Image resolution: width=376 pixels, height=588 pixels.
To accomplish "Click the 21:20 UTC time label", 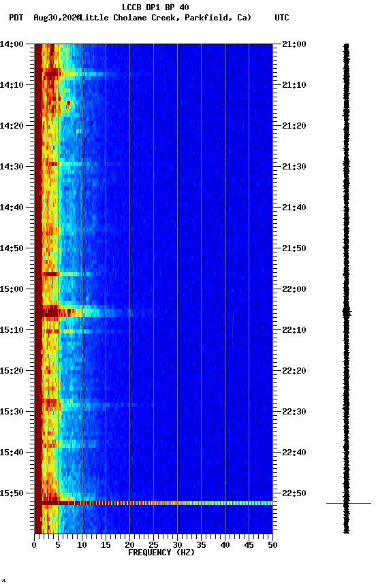I will tap(294, 126).
